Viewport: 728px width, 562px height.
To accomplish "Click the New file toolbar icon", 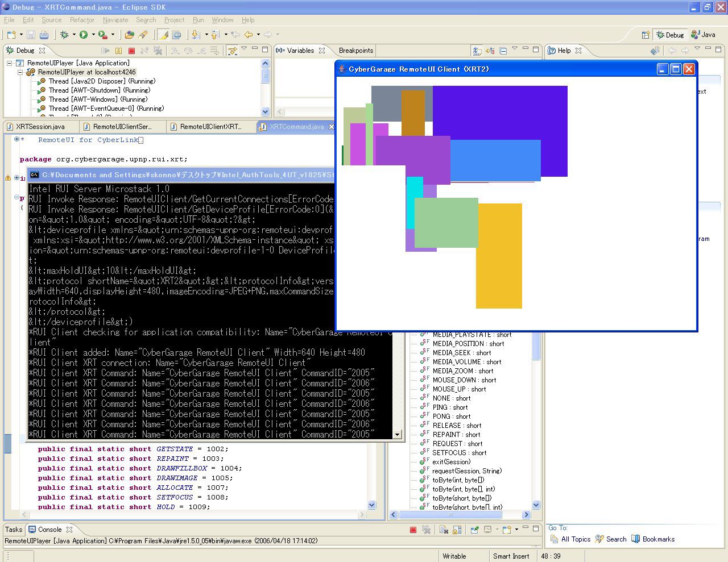I will click(11, 35).
